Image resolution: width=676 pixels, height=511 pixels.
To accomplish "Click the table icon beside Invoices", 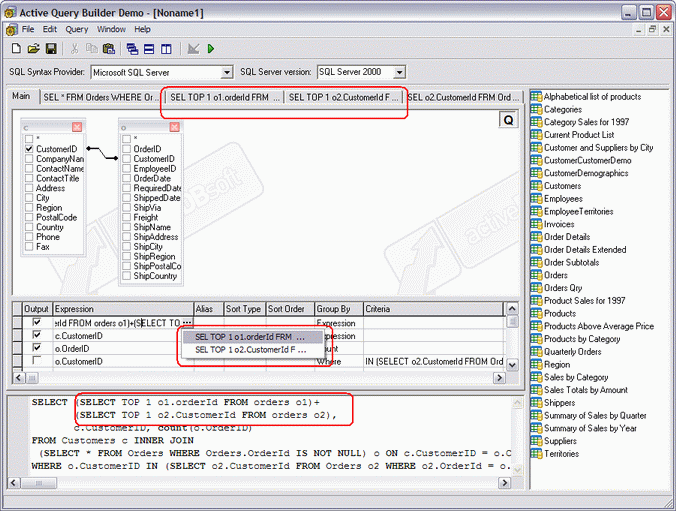I will tap(536, 224).
